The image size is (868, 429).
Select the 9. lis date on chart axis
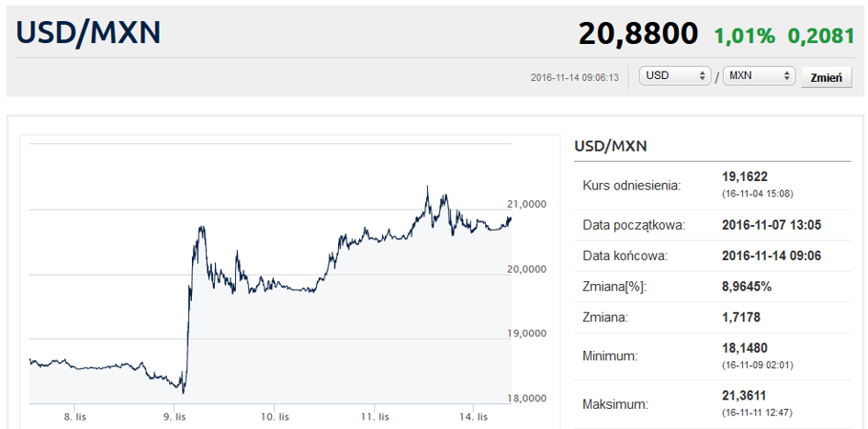pyautogui.click(x=175, y=416)
